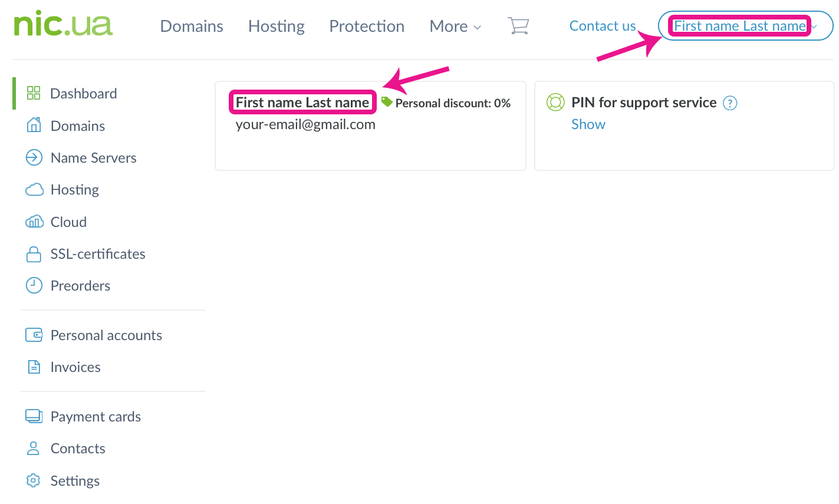Go to Domains in top navigation
Viewport: 839px width, 504px height.
click(x=192, y=27)
